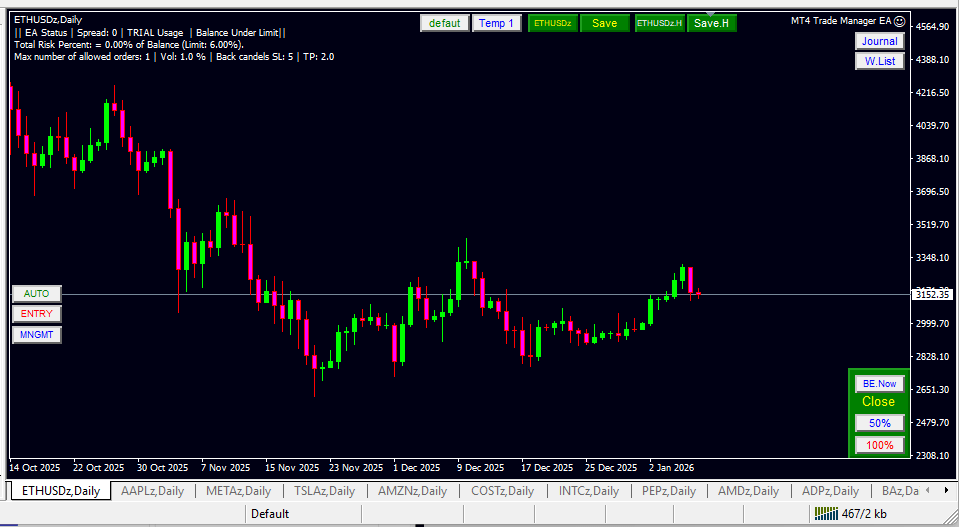Open the W.List watchlist button
Image resolution: width=959 pixels, height=527 pixels.
pyautogui.click(x=879, y=61)
